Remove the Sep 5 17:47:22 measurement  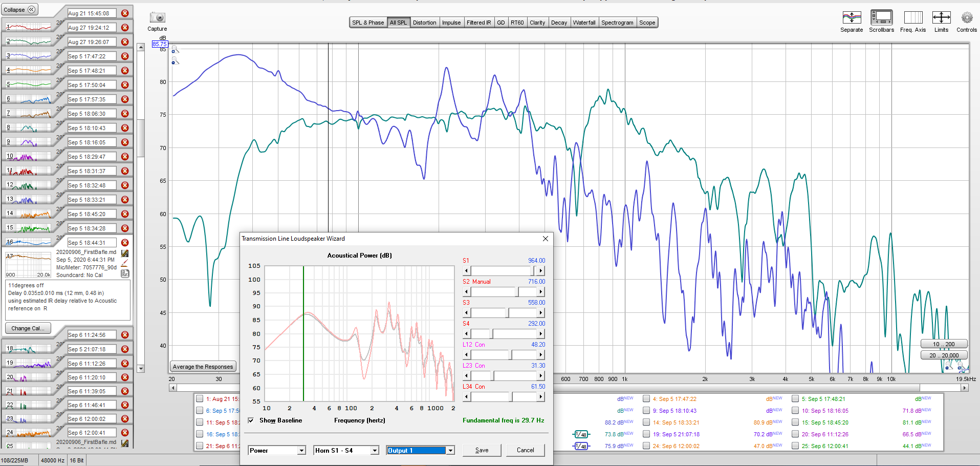click(125, 56)
